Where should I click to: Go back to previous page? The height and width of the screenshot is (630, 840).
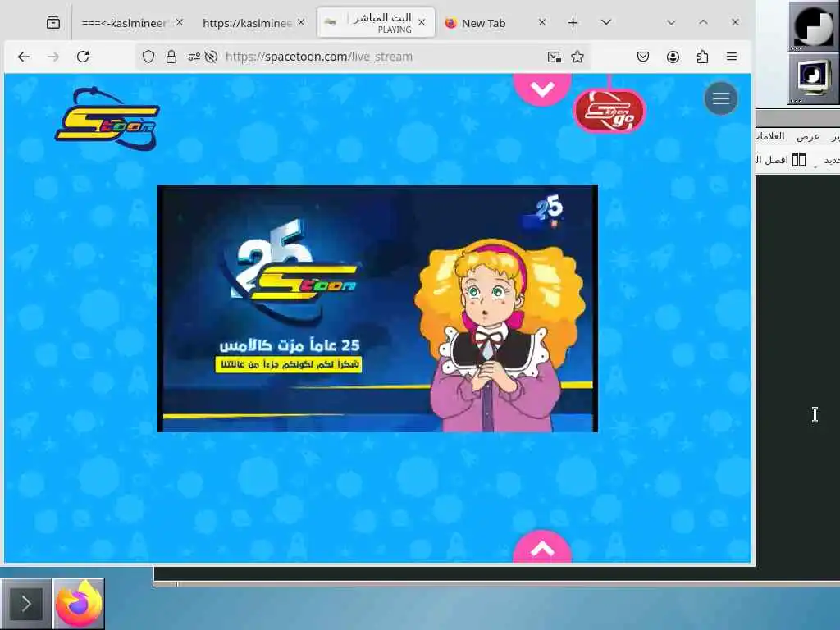(24, 57)
